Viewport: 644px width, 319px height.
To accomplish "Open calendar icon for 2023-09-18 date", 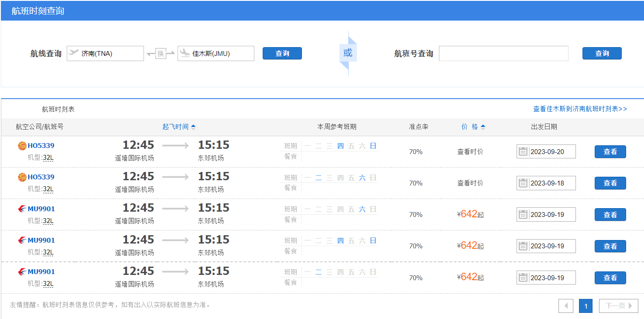I will 523,183.
